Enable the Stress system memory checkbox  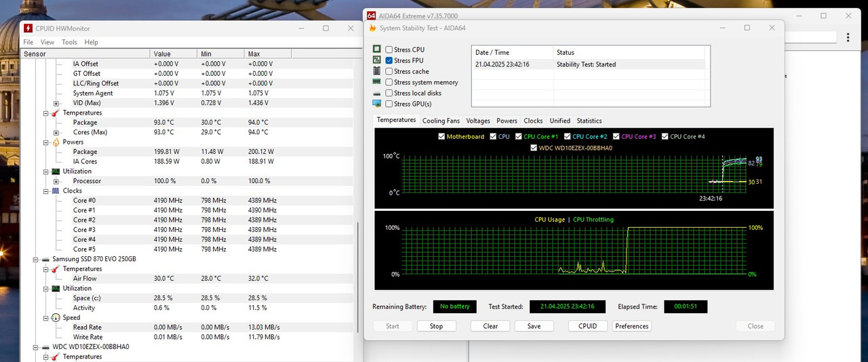tap(389, 82)
